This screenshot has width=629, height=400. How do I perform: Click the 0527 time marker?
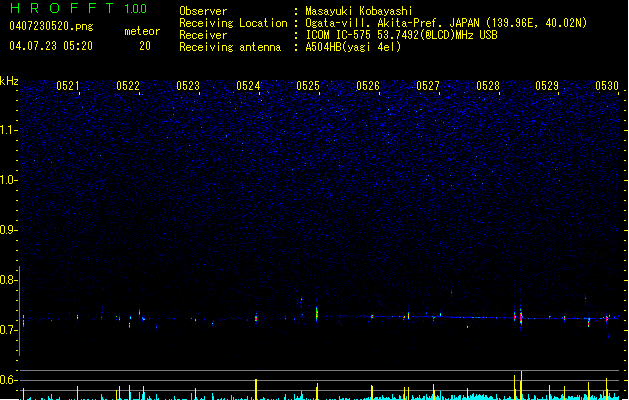(428, 85)
